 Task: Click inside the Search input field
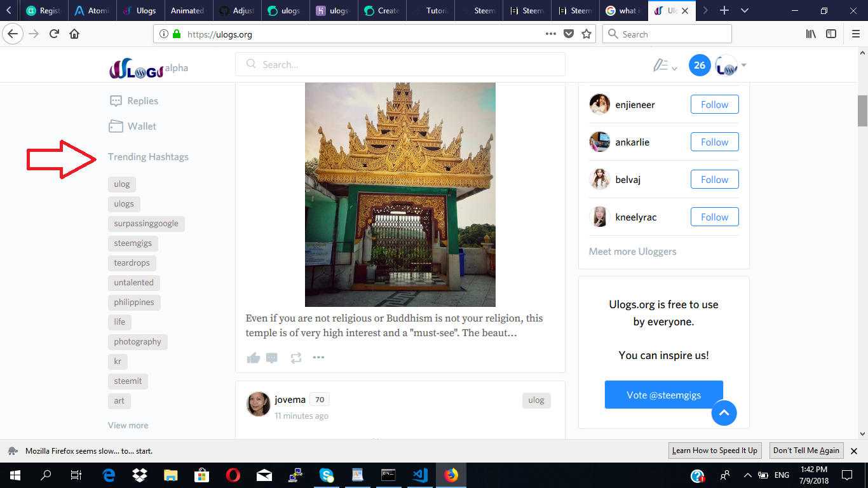click(400, 64)
